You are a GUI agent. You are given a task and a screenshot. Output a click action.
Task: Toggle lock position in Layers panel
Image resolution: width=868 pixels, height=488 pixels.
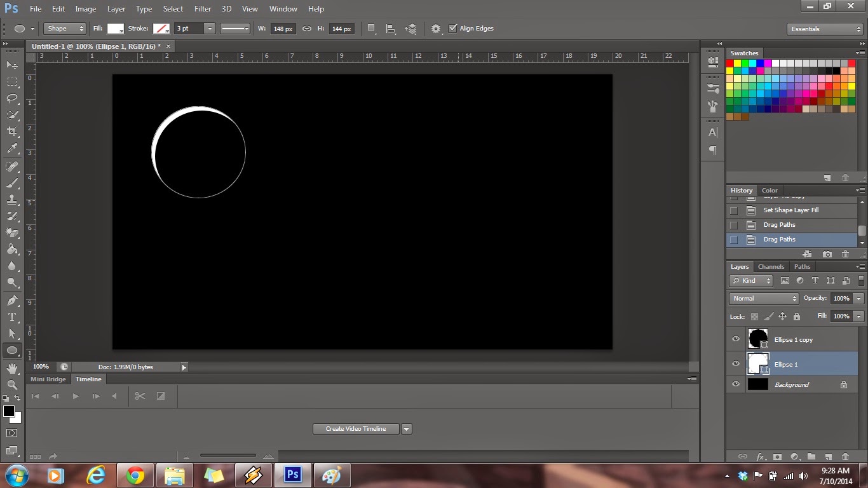click(x=782, y=316)
